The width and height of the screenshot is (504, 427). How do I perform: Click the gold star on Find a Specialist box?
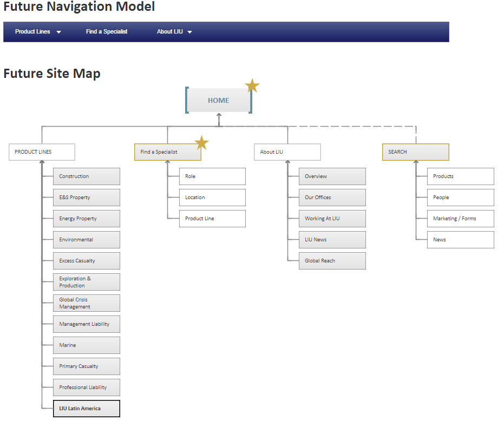point(202,142)
